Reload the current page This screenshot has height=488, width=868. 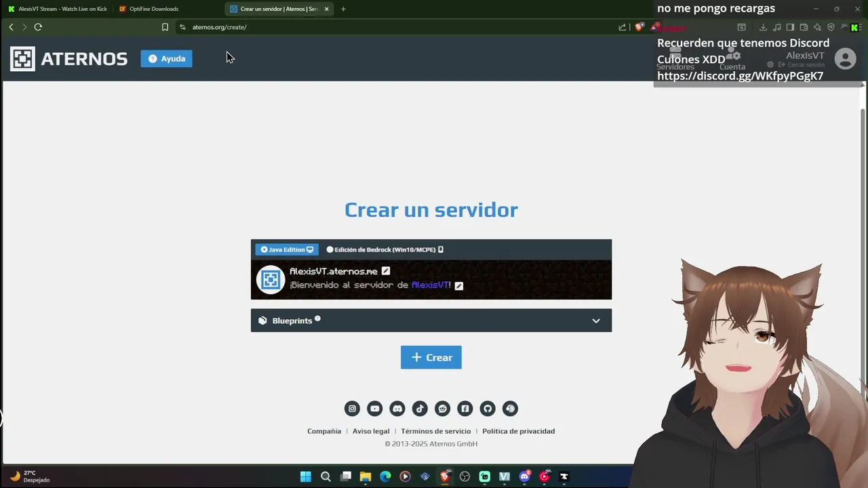(38, 27)
